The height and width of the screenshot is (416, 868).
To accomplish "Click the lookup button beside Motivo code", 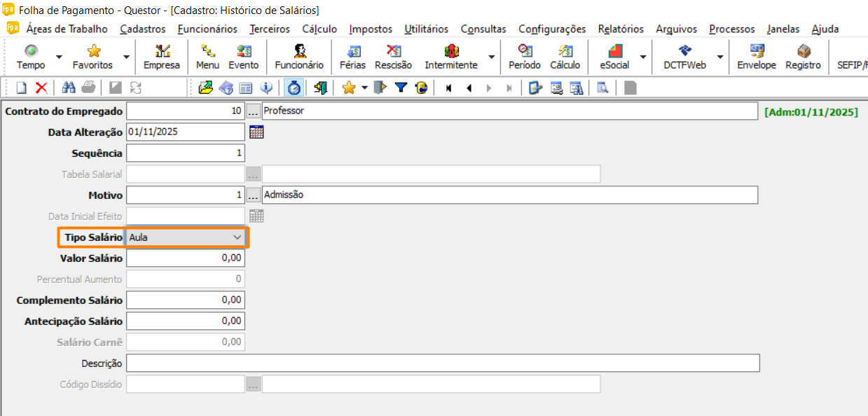I will coord(253,195).
